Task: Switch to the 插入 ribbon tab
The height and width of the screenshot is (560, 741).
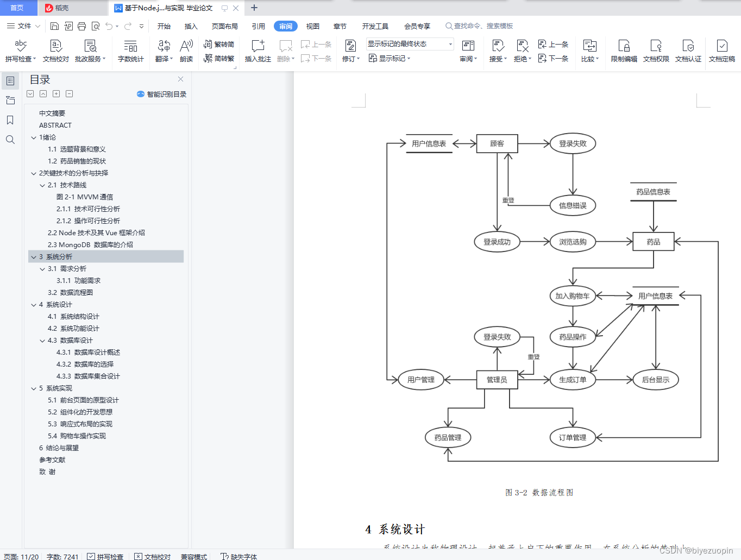Action: [x=191, y=26]
